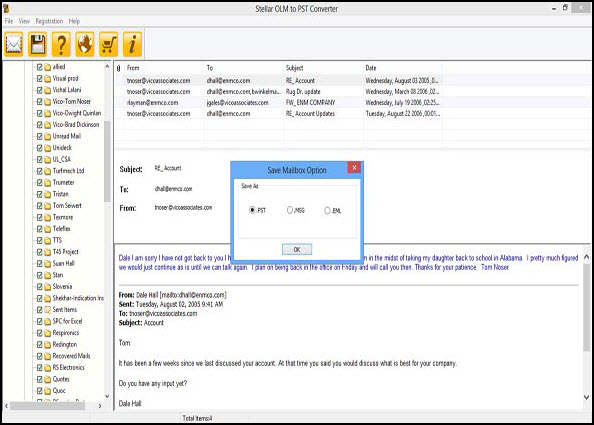This screenshot has width=594, height=425.
Task: Click the folder tree scroll down arrow
Action: pyautogui.click(x=107, y=396)
